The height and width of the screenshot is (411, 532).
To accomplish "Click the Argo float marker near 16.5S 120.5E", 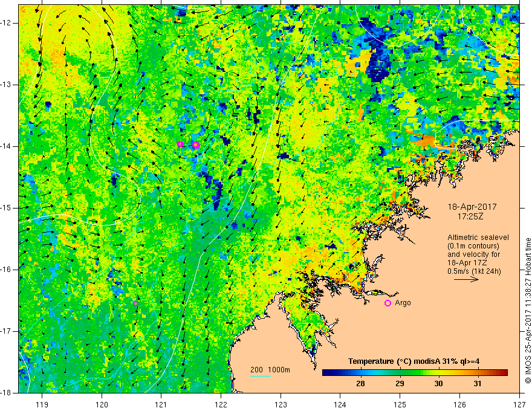I will click(135, 303).
